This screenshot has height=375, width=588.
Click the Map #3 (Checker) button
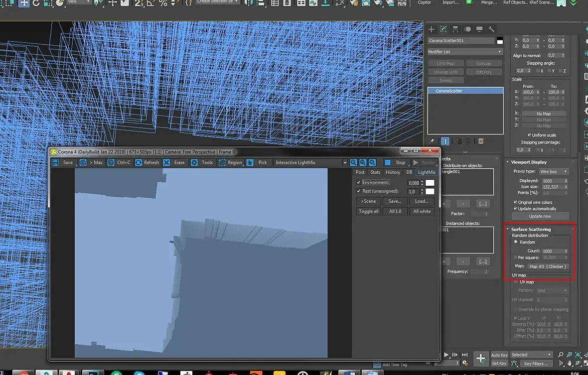pyautogui.click(x=547, y=266)
